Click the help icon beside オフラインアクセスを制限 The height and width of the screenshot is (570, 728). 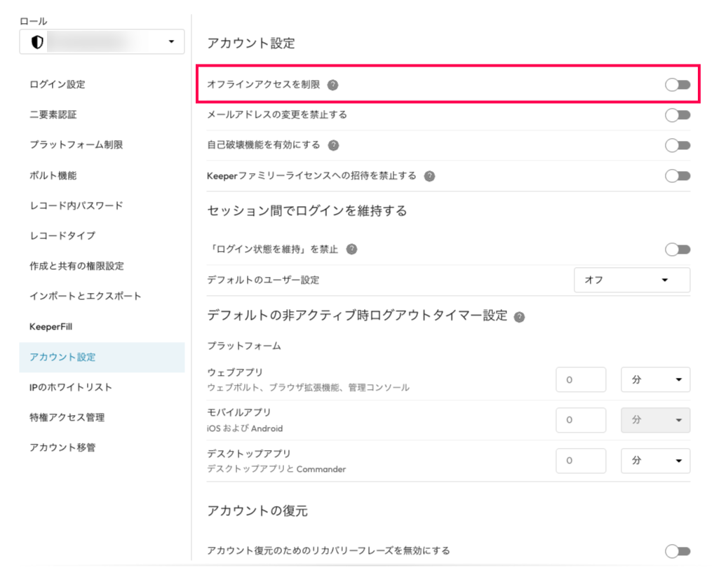332,85
